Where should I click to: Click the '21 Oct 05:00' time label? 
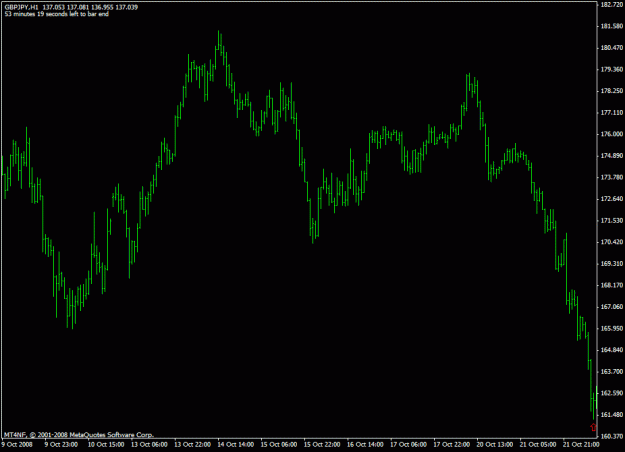coord(538,444)
